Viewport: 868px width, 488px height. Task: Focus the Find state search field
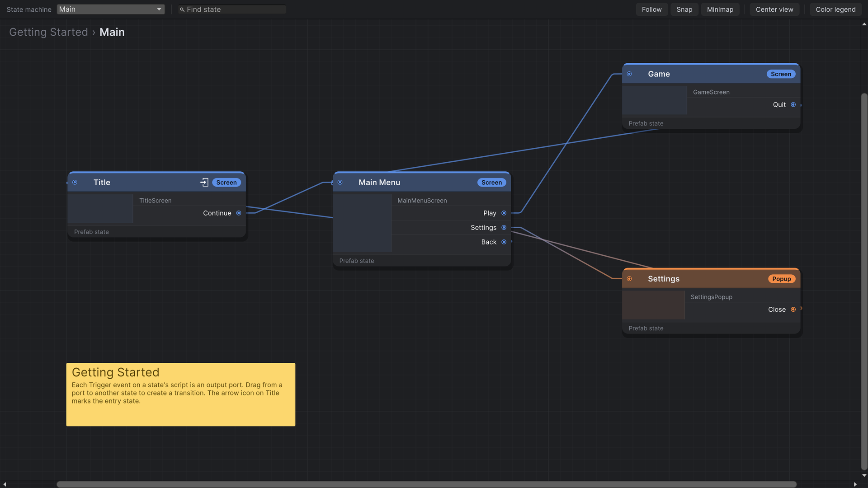(232, 9)
